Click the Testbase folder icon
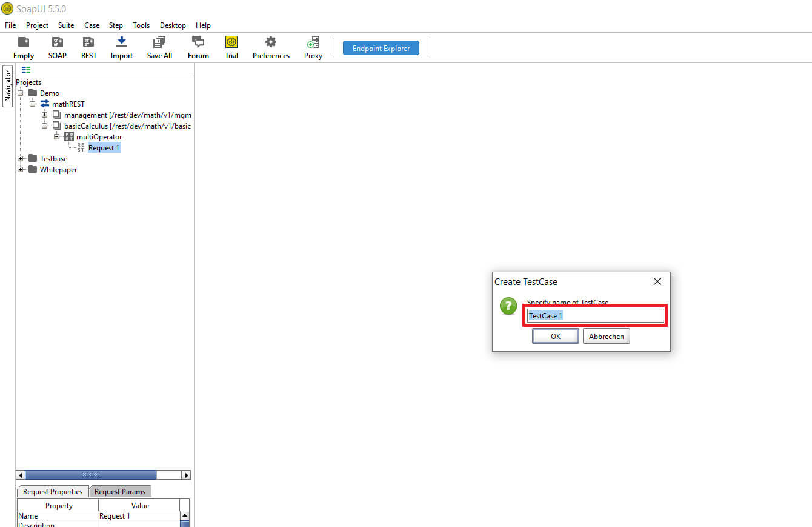The height and width of the screenshot is (527, 812). [33, 158]
